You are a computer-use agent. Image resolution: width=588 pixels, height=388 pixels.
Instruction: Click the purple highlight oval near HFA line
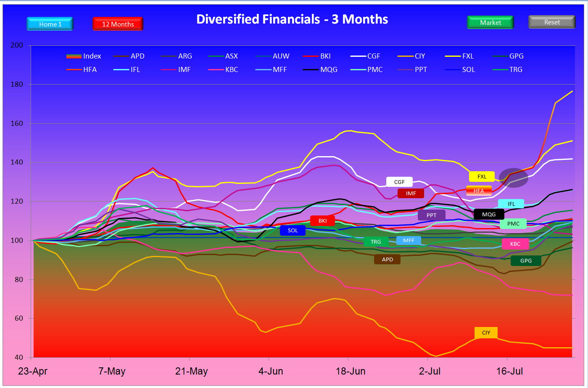513,178
